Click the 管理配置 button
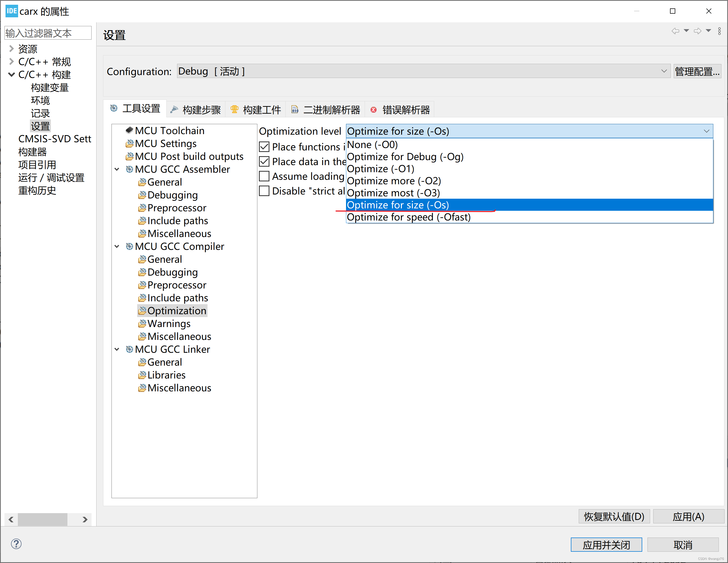Screen dimensions: 728x563 [x=697, y=71]
